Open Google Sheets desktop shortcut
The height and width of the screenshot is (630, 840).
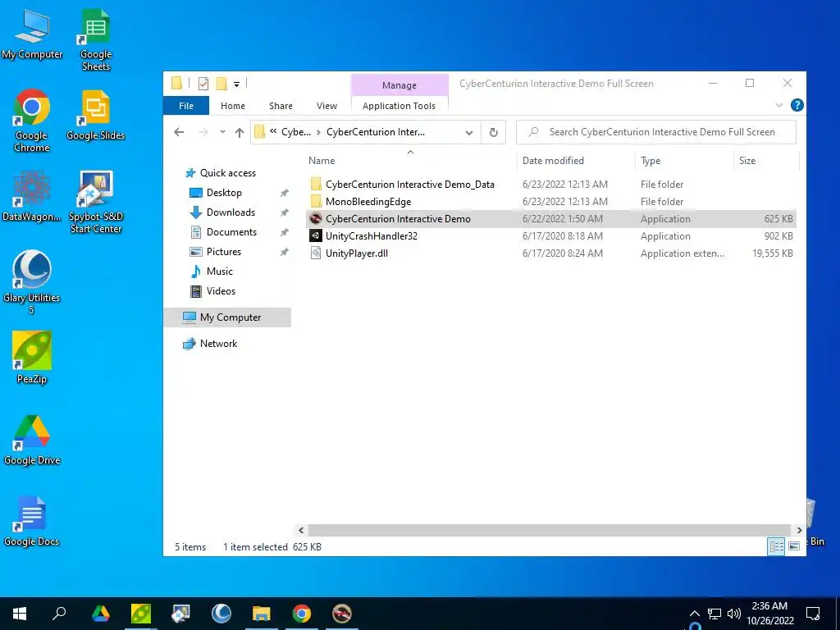95,39
